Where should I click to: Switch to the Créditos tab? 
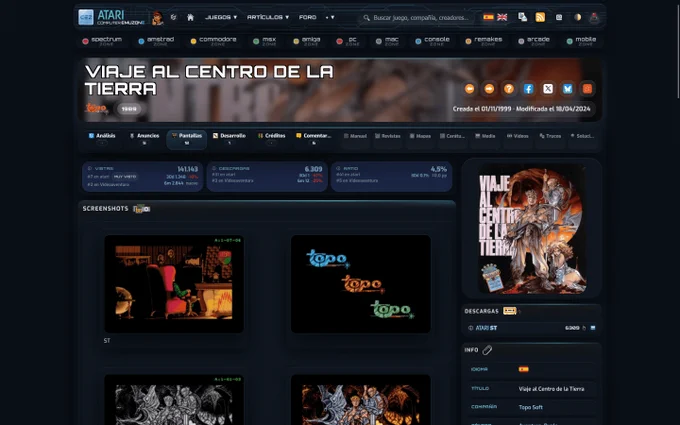(271, 139)
